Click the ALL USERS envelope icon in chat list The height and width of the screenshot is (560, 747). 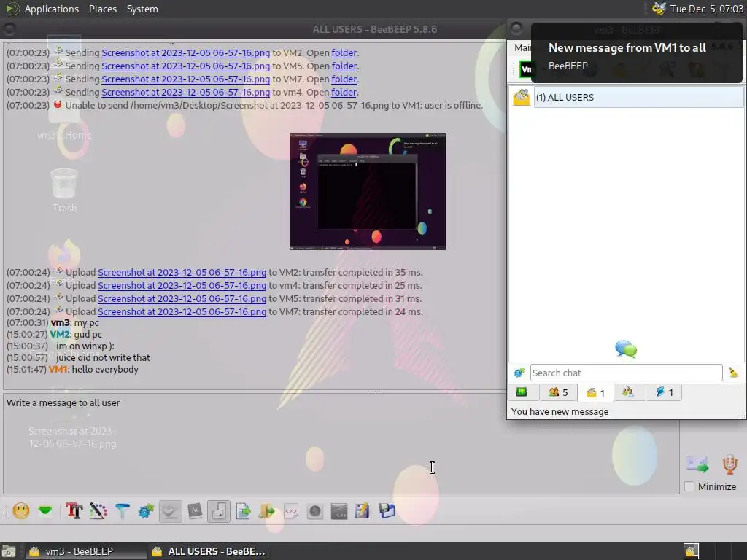(x=522, y=97)
